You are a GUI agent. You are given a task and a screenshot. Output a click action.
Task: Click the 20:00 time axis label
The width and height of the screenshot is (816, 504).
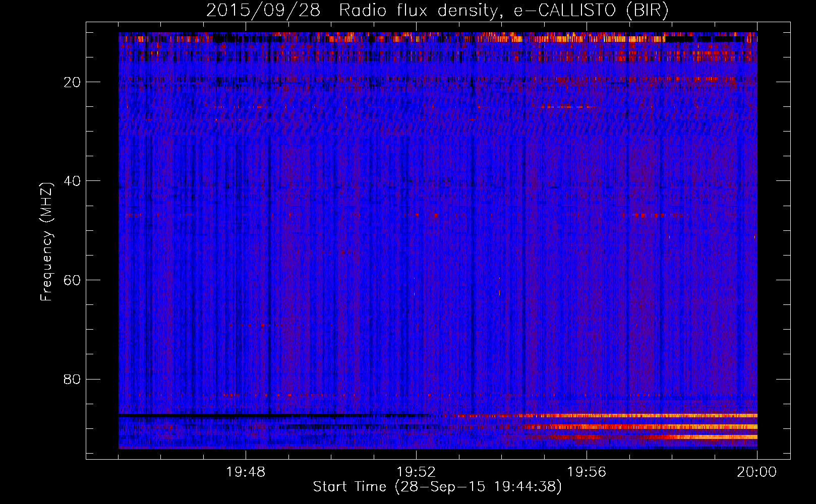coord(756,472)
